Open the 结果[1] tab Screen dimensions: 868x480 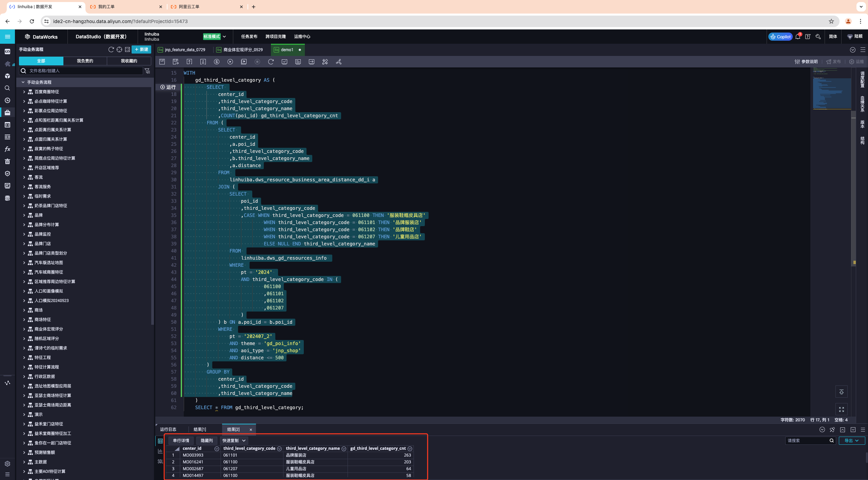click(200, 429)
